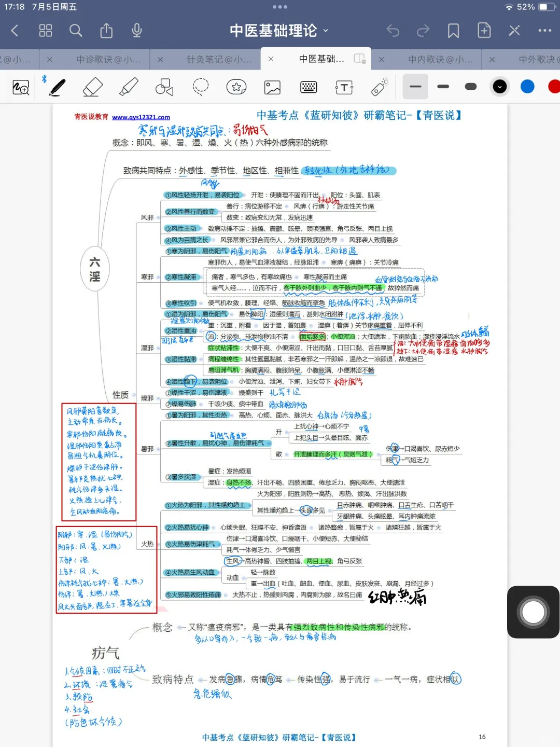Viewport: 560px width, 747px height.
Task: Add a new page
Action: coord(484,31)
